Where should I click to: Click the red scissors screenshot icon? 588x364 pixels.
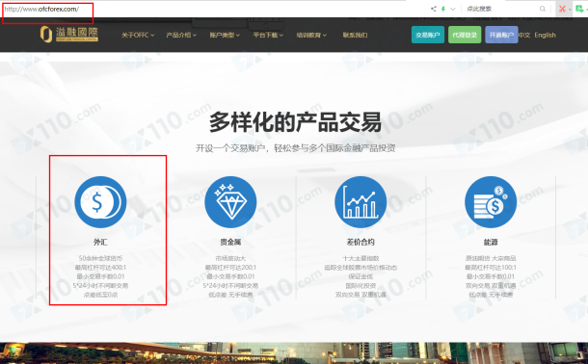click(x=562, y=9)
